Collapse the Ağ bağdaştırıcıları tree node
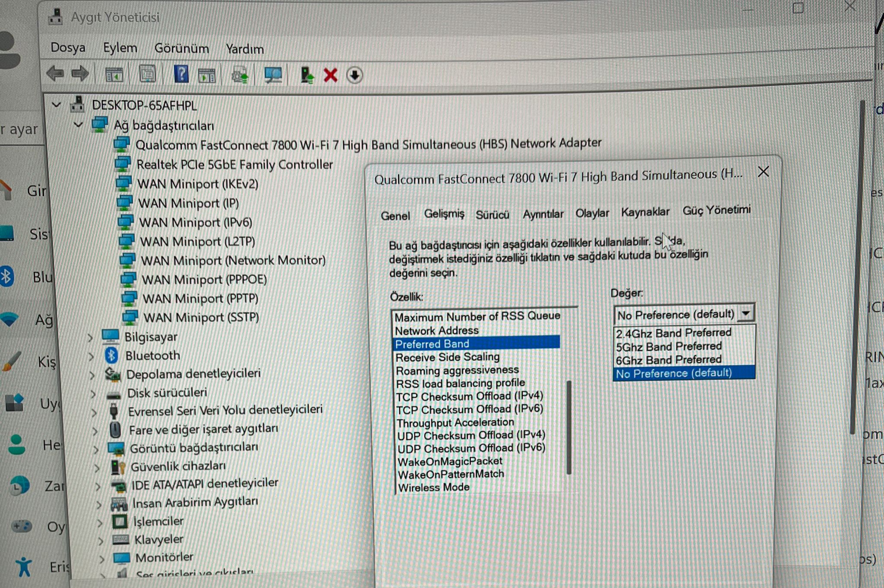Viewport: 884px width, 588px height. [78, 125]
